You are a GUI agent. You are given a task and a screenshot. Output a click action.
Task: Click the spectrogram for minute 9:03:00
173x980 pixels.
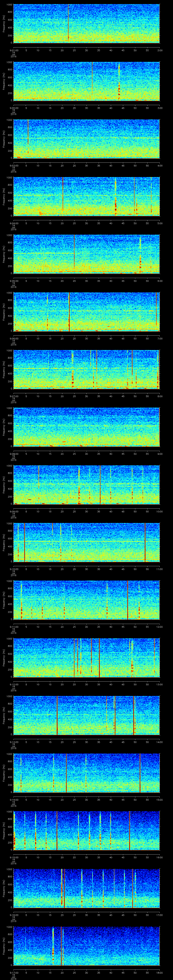(x=86, y=139)
